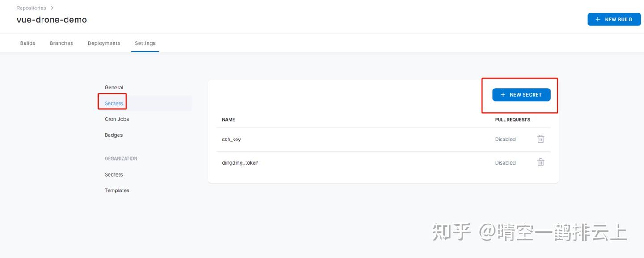Image resolution: width=644 pixels, height=258 pixels.
Task: Click the vue-drone-demo repository title
Action: 52,20
